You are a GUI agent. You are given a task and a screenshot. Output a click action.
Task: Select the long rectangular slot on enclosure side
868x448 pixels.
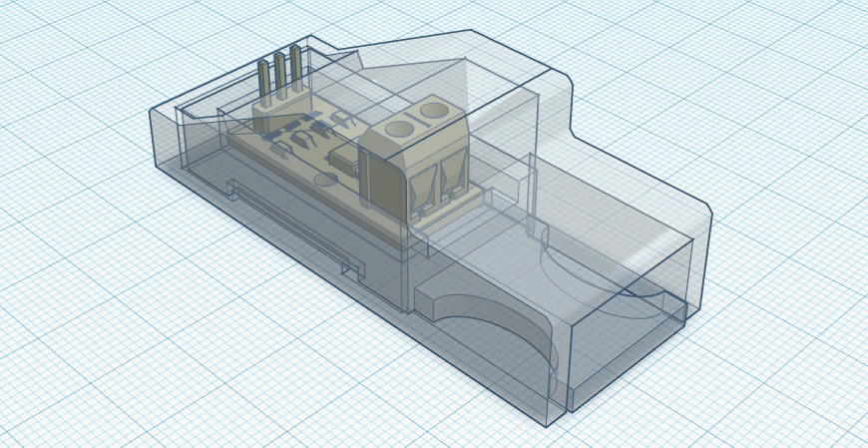pos(296,227)
